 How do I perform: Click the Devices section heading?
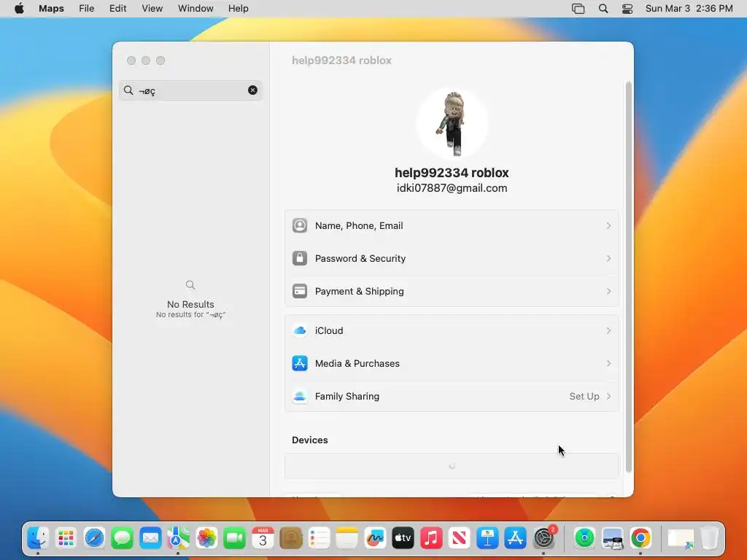(x=309, y=440)
